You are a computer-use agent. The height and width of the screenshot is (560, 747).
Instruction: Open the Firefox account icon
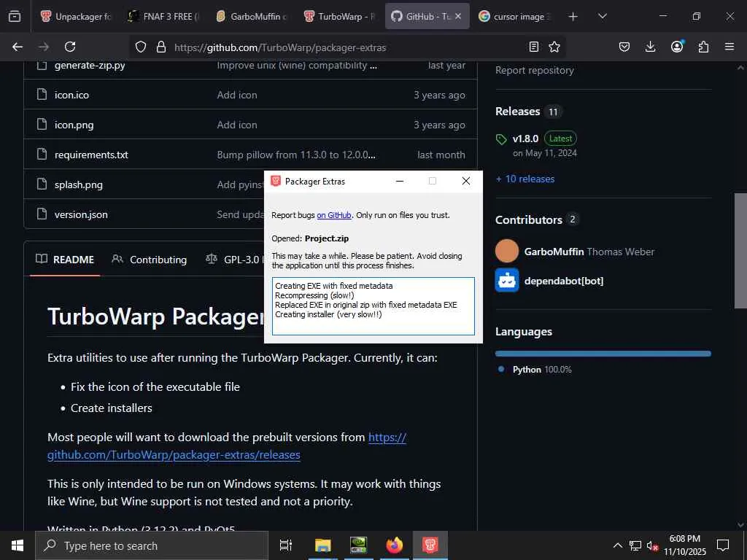pos(677,46)
